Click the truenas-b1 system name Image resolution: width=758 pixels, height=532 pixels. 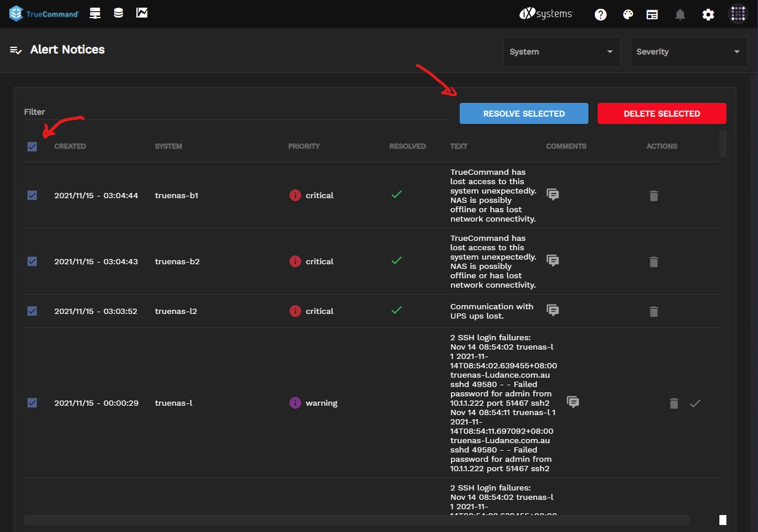coord(177,195)
